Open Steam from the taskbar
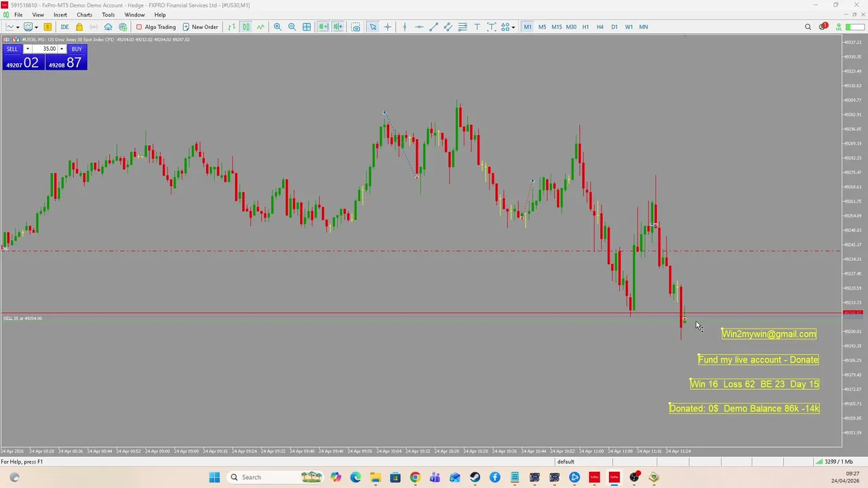868x488 pixels. coord(475,477)
